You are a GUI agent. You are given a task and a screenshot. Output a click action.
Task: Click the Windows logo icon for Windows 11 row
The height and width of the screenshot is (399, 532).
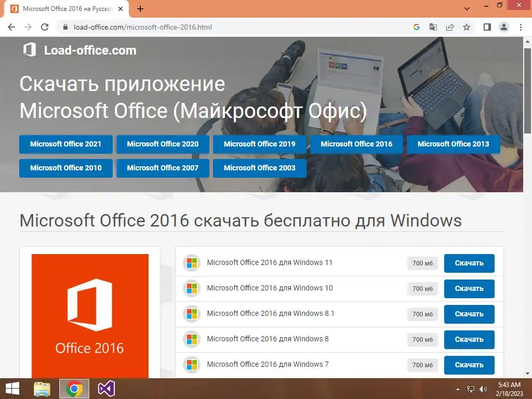point(192,263)
